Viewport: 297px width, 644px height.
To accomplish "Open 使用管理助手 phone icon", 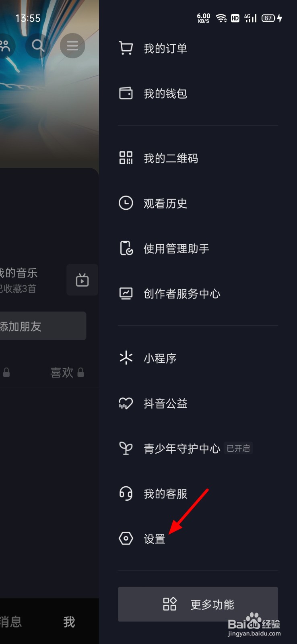I will [x=126, y=248].
